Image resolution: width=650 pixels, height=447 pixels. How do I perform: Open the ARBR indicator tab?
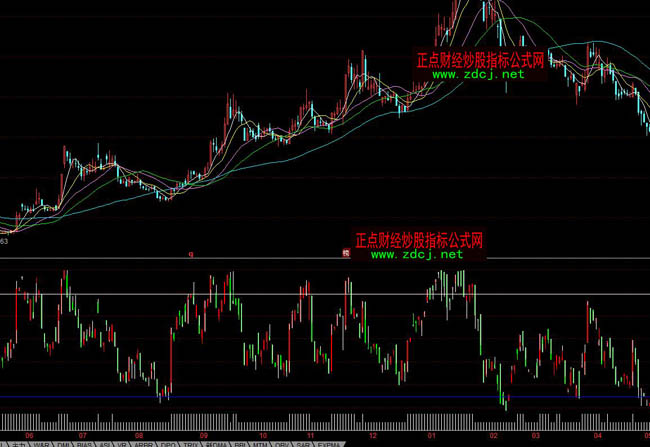(x=143, y=443)
